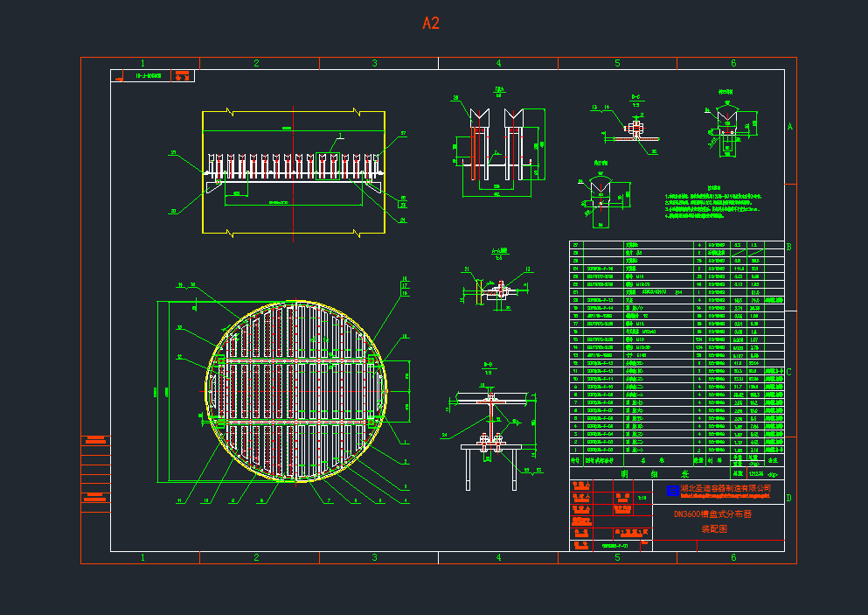
Task: Click the side elevation view with yellow frame
Action: coord(293,172)
